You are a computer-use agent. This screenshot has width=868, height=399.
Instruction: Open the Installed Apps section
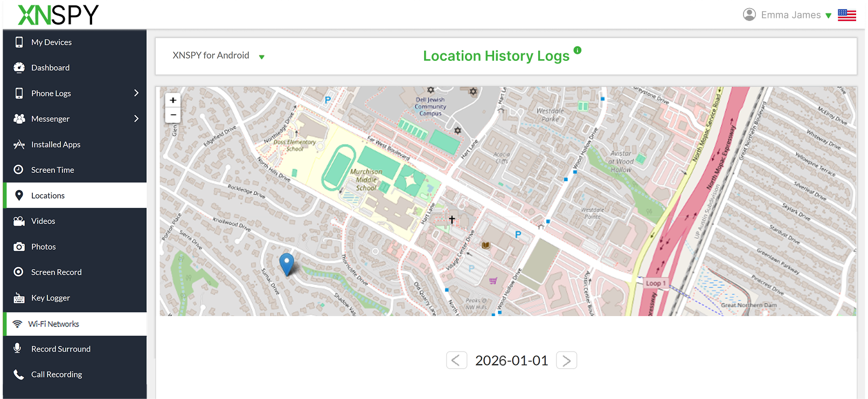(x=55, y=144)
